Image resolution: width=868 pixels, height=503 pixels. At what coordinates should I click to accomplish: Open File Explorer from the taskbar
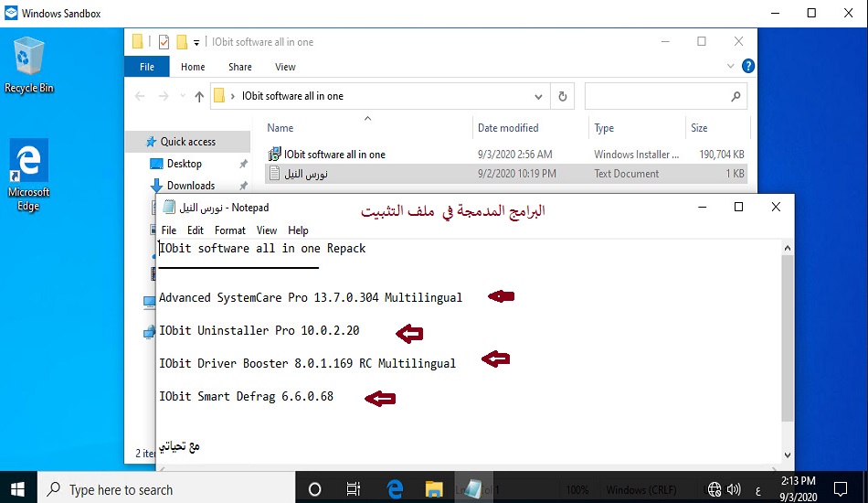[x=434, y=489]
